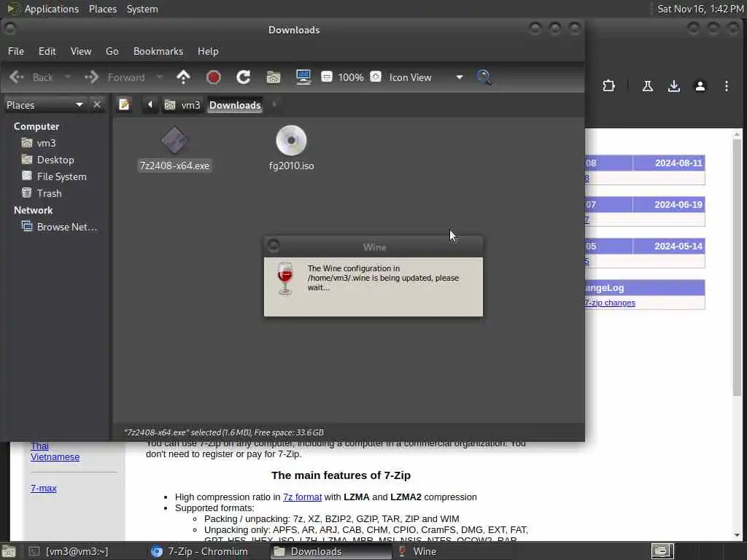
Task: Click the workspace switcher in bottom panel
Action: tap(662, 551)
